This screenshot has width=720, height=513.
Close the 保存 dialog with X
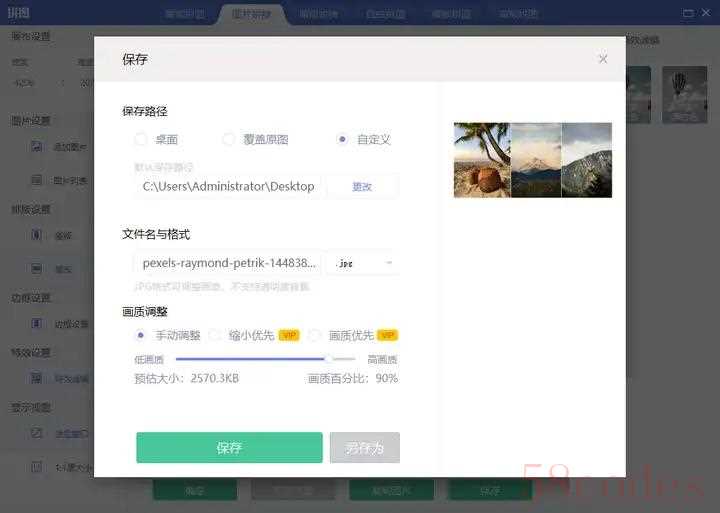(603, 59)
